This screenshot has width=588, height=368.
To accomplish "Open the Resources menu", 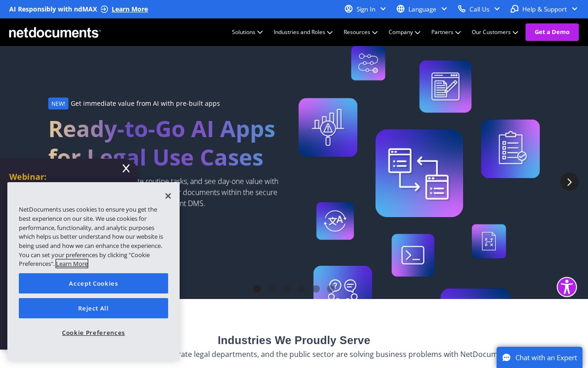I will click(x=361, y=32).
